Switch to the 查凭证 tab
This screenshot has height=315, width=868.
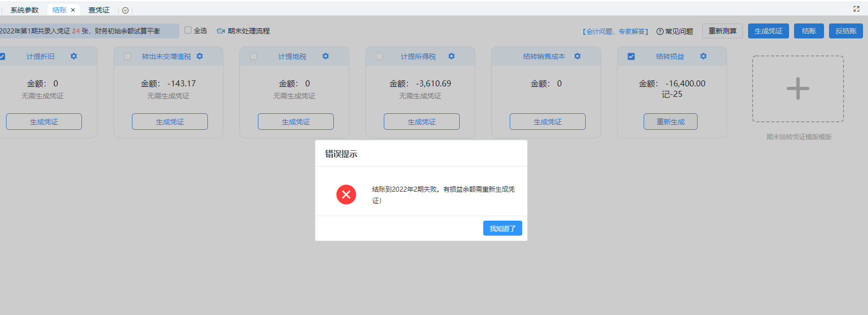pyautogui.click(x=99, y=10)
